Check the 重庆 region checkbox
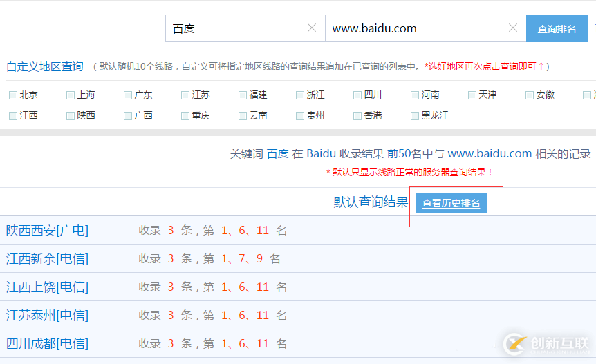596x364 pixels. coord(185,116)
